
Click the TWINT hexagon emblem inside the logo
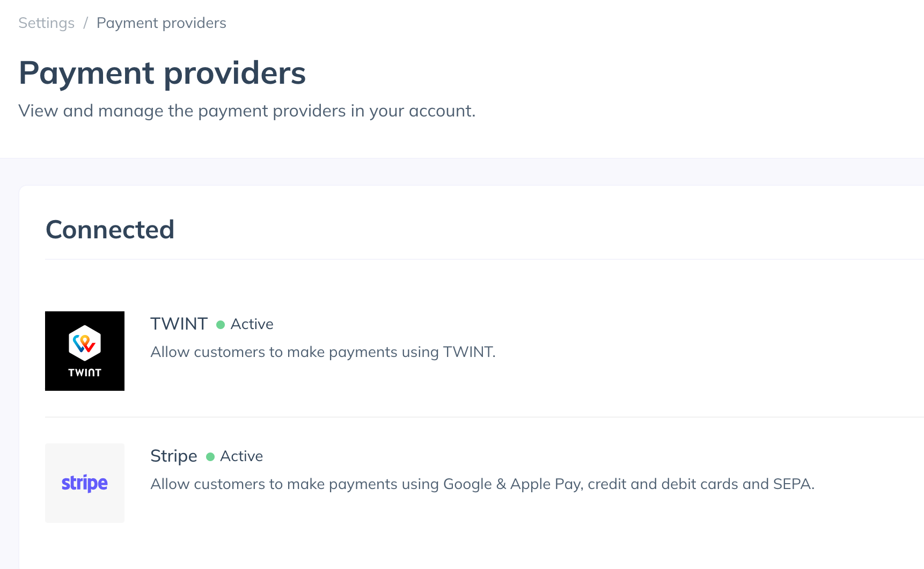coord(85,343)
